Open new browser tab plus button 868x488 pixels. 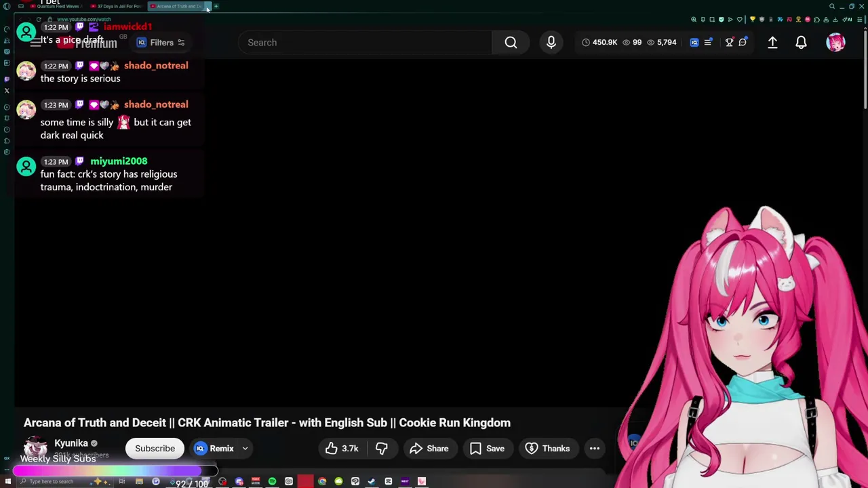216,6
